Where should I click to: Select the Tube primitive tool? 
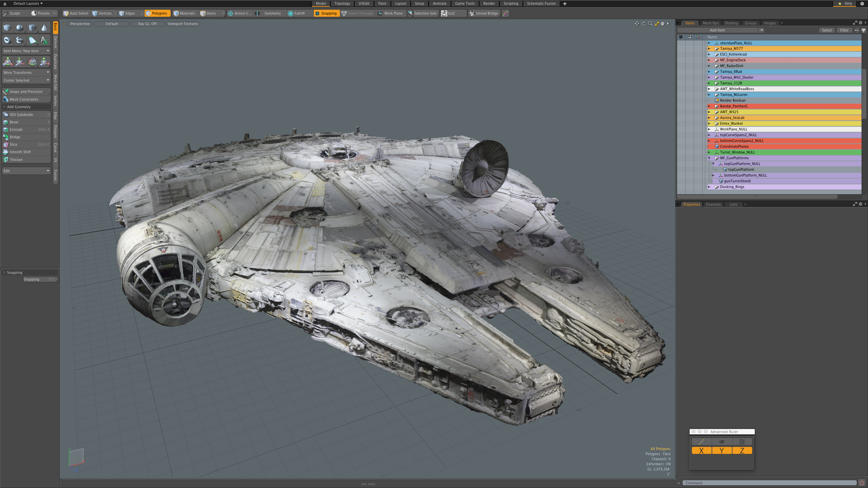tap(20, 40)
